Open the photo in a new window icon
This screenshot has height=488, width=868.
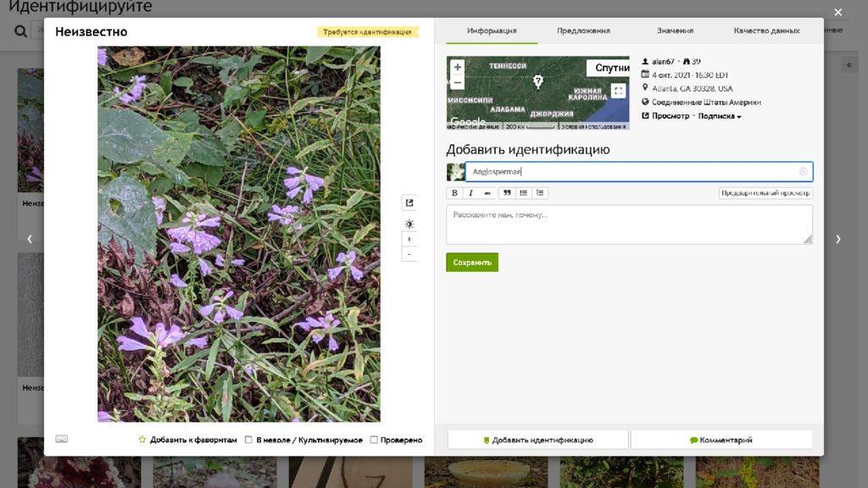pos(409,203)
